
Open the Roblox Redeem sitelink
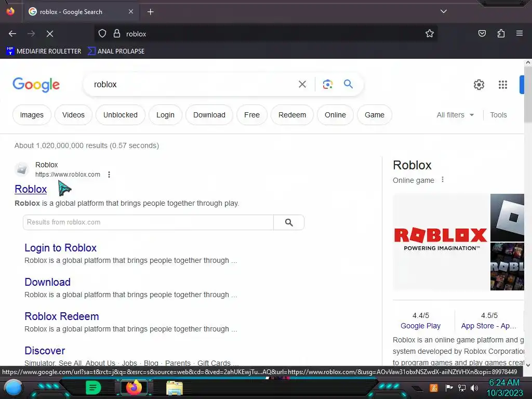[x=62, y=316]
